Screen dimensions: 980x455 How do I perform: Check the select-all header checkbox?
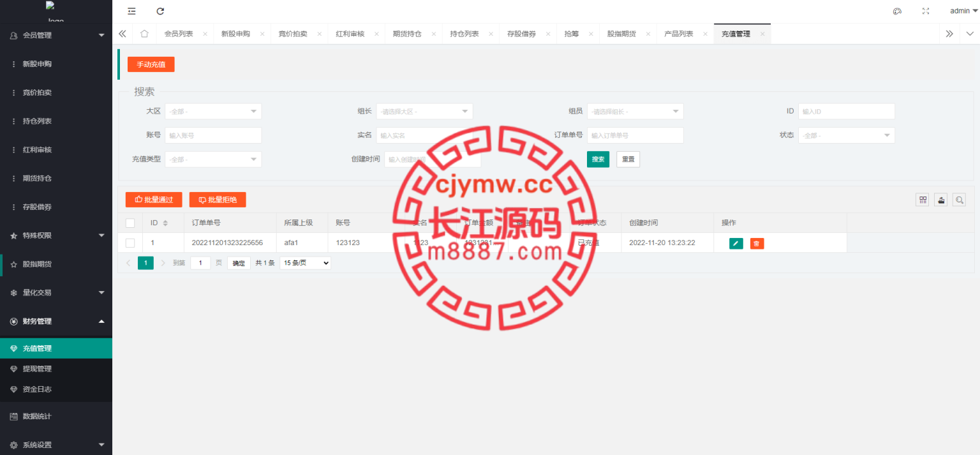point(130,223)
